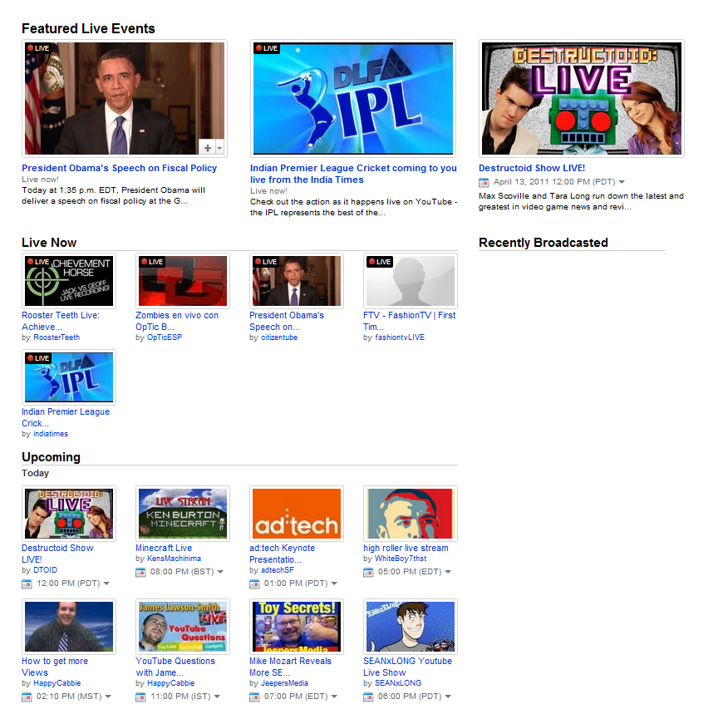This screenshot has width=728, height=709.
Task: Click calendar icon beside April 13, 2011 12:00 PM
Action: coord(484,182)
